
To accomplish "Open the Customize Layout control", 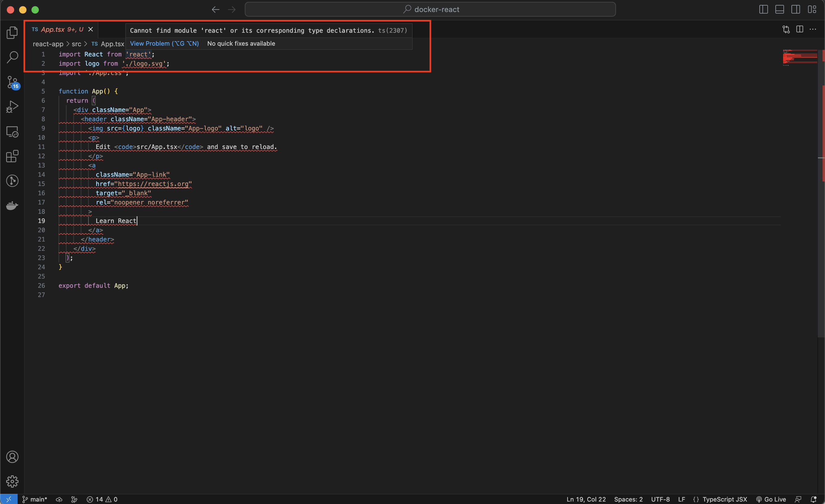I will click(813, 9).
